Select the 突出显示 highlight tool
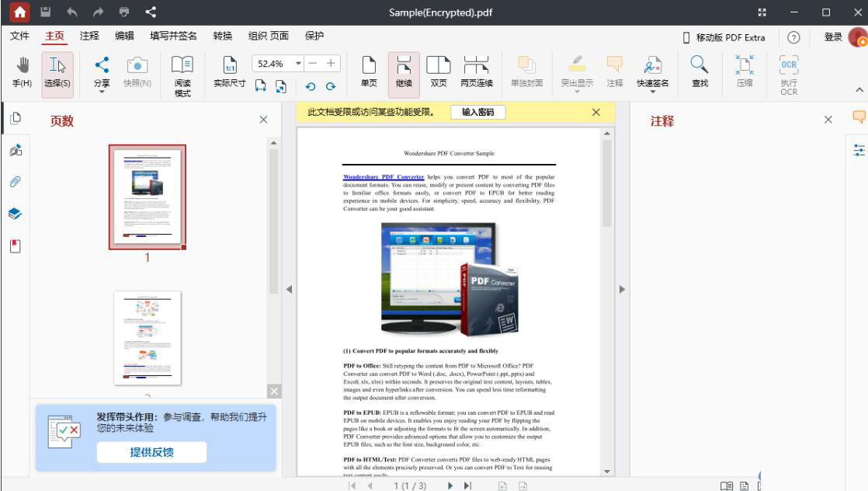The height and width of the screenshot is (491, 868). pyautogui.click(x=577, y=71)
